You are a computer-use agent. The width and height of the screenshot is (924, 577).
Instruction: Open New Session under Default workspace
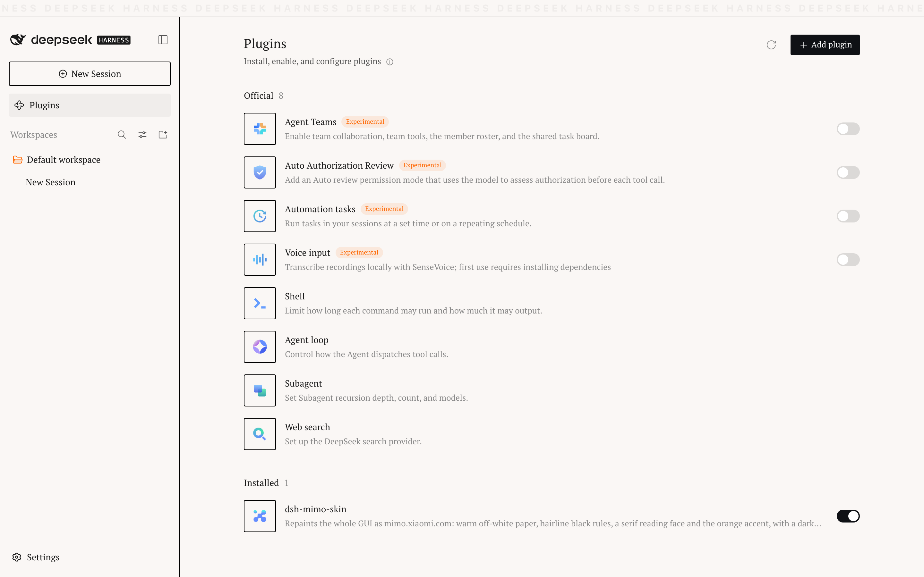coord(51,182)
